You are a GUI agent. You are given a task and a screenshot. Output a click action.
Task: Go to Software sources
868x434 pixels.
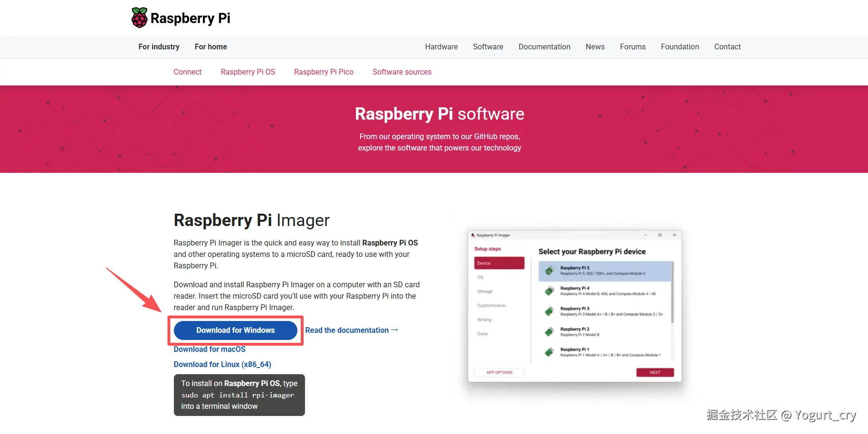coord(402,72)
